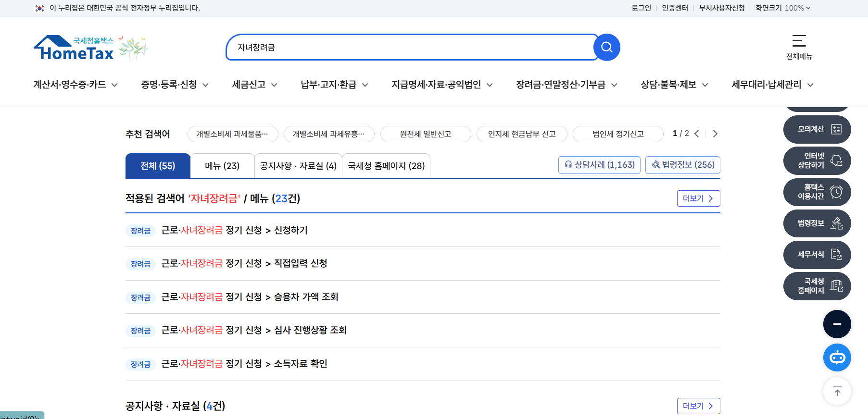This screenshot has width=868, height=419.
Task: Switch to 국세청 홈페이지 (28) tab
Action: pyautogui.click(x=386, y=166)
